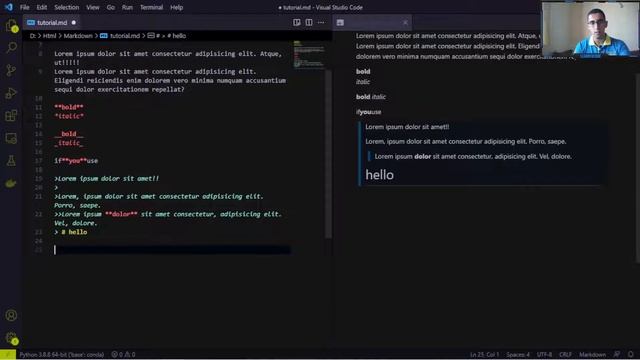Viewport: 640px width, 360px height.
Task: Click 'Lorem ipsum dolor sit amet!!' in preview
Action: [407, 127]
